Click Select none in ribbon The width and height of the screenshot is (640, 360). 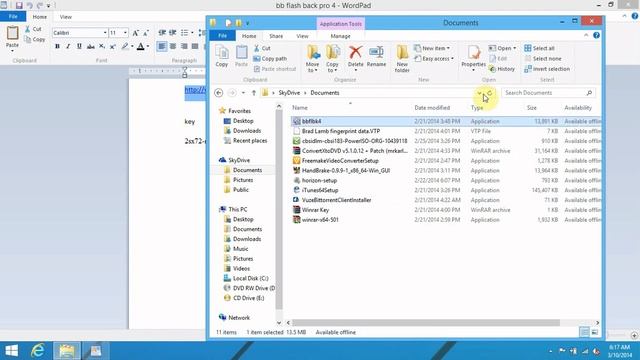tap(543, 59)
